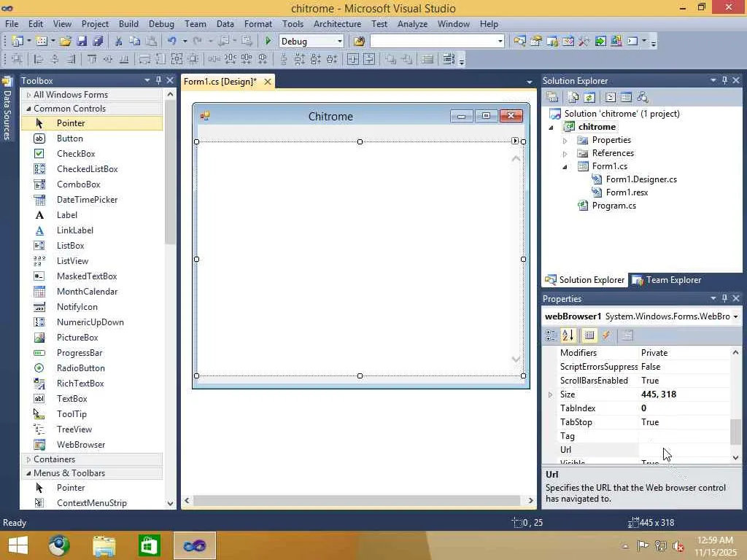Expand the Size property row
Image resolution: width=747 pixels, height=560 pixels.
coord(550,394)
